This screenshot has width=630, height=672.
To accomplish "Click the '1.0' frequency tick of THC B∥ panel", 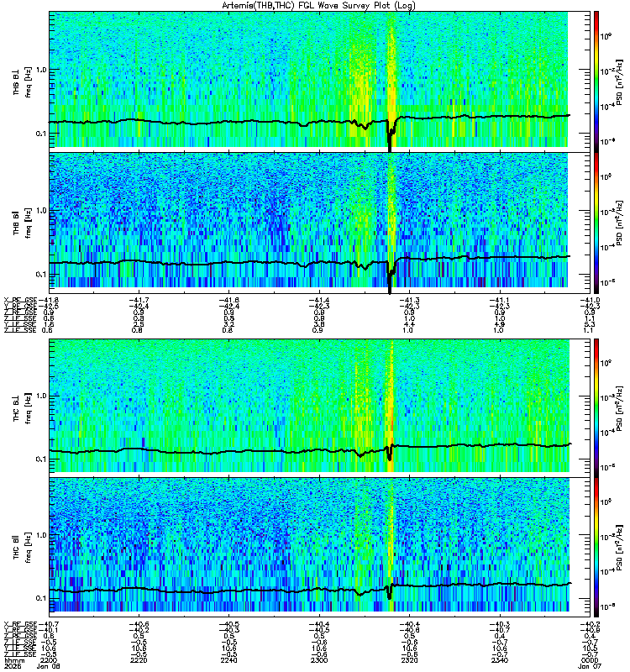I will click(x=40, y=535).
